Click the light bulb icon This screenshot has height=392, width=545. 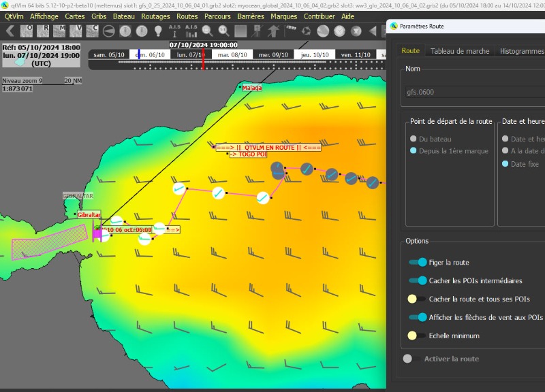tap(158, 31)
